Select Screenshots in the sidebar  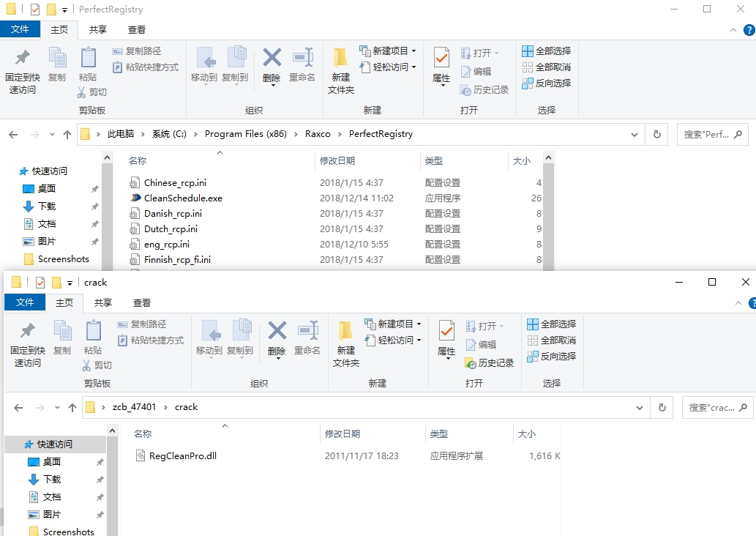tap(70, 532)
